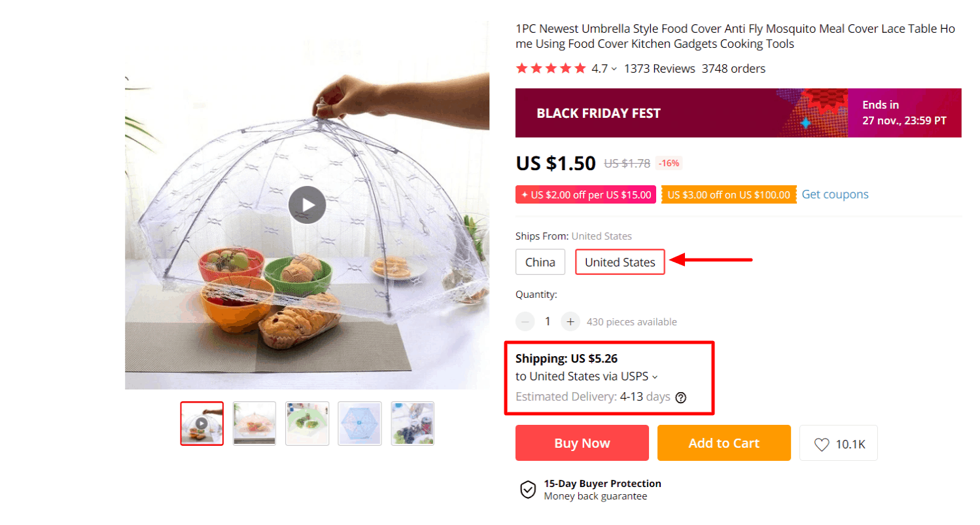Image resolution: width=980 pixels, height=525 pixels.
Task: Click the quantity input field
Action: click(x=547, y=321)
